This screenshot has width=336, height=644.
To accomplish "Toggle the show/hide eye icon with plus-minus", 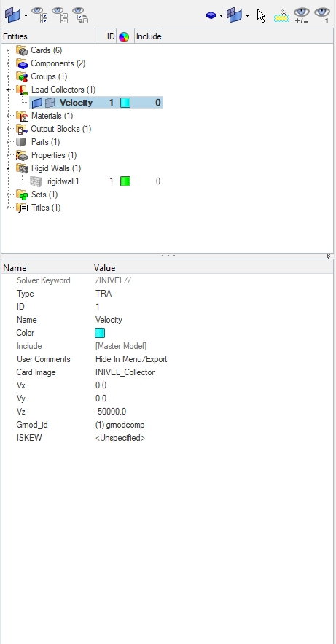I will point(302,15).
